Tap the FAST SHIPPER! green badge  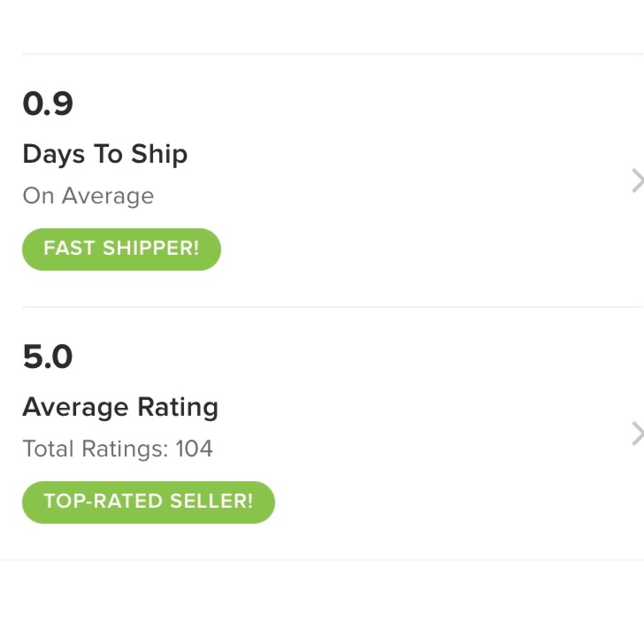pos(122,249)
